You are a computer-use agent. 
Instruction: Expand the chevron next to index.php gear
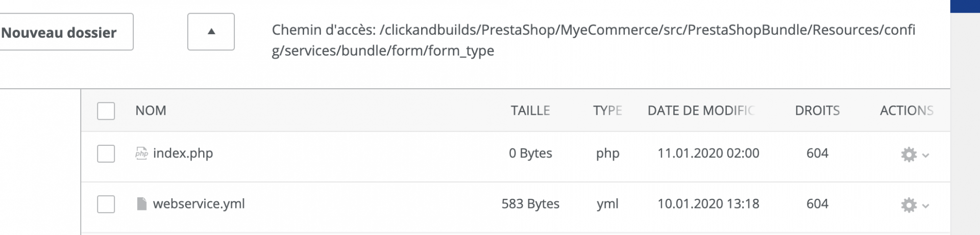925,155
